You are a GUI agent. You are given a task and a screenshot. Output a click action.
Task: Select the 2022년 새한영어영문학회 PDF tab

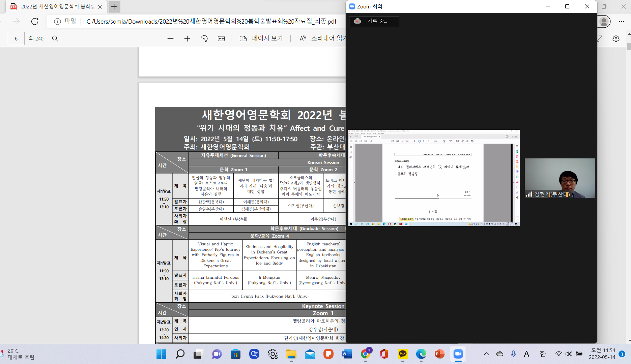pos(56,7)
